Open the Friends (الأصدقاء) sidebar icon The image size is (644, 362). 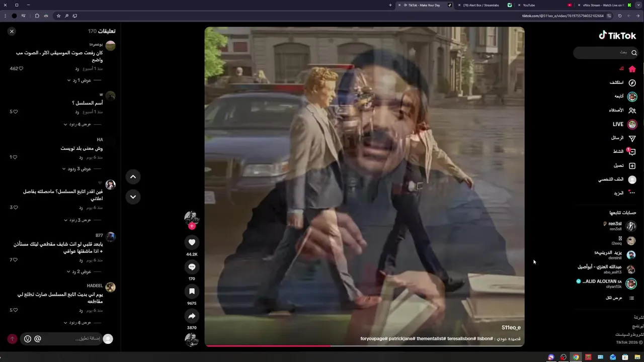click(x=632, y=110)
